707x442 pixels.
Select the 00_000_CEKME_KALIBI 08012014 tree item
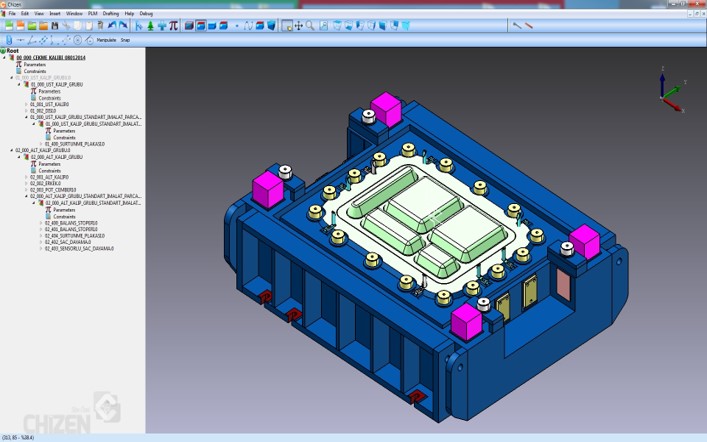click(51, 58)
